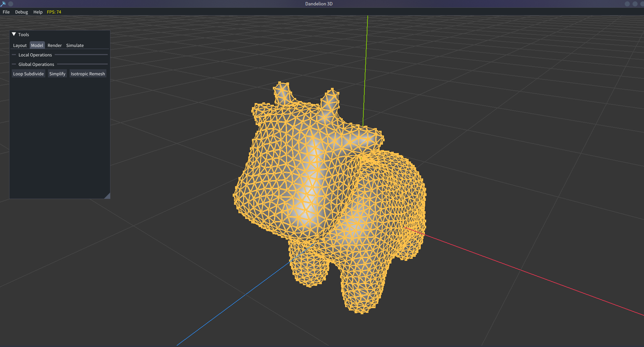Viewport: 644px width, 347px height.
Task: Click the Dandelion app icon in title bar
Action: point(3,4)
